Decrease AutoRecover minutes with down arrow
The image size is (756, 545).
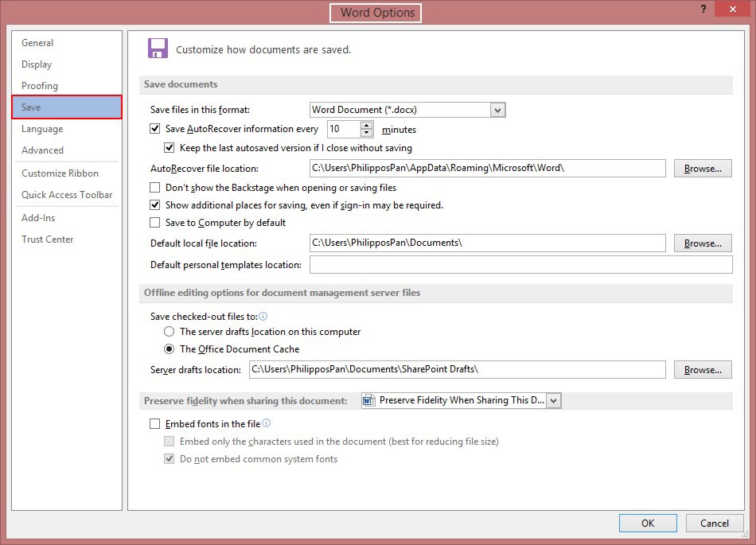pyautogui.click(x=366, y=133)
